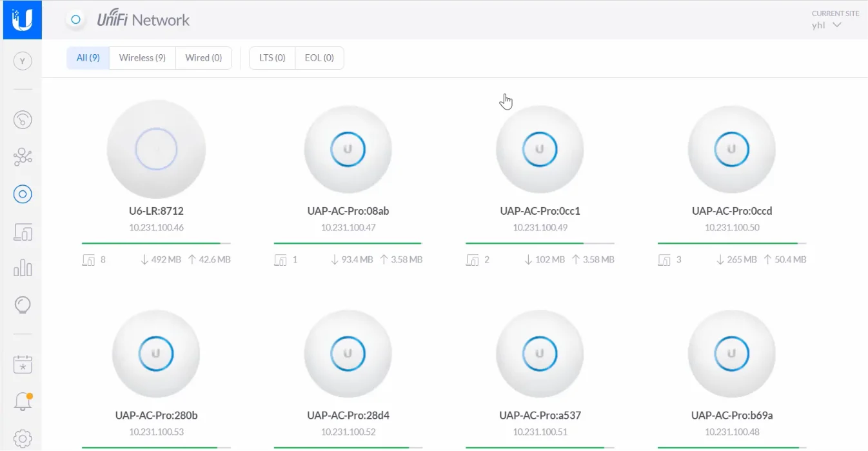Open the UAP-AC-Pro:28d4 device image
This screenshot has width=868, height=451.
348,354
